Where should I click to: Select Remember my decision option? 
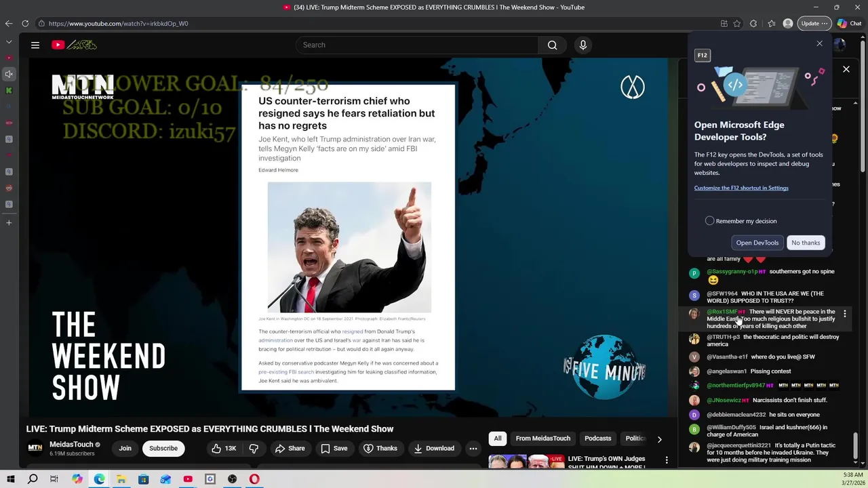tap(709, 221)
